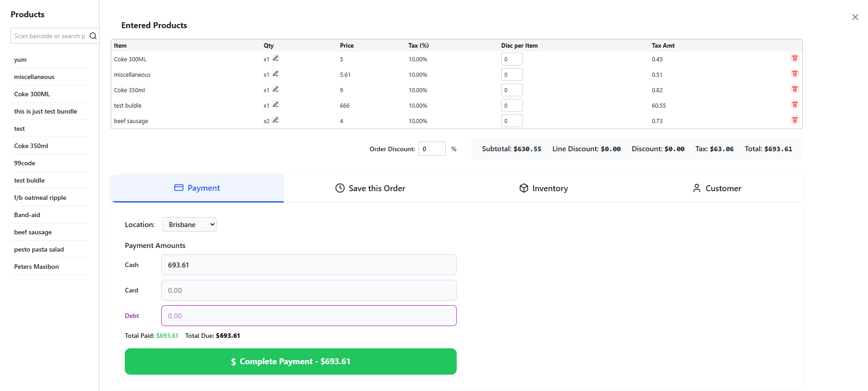Add 99code product from list

49,163
